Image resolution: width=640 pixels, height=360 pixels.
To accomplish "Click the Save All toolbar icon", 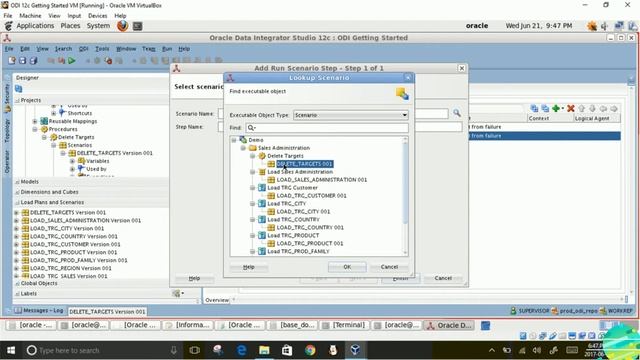I will 33,60.
